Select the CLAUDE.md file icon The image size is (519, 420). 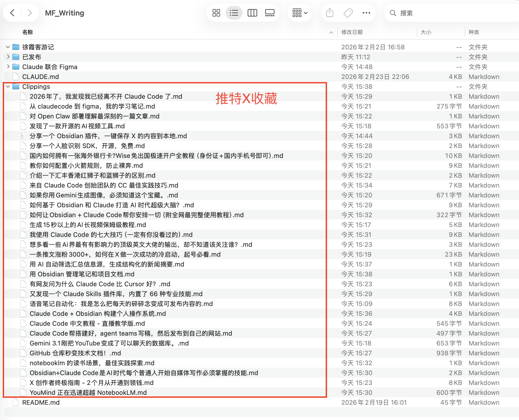[16, 76]
